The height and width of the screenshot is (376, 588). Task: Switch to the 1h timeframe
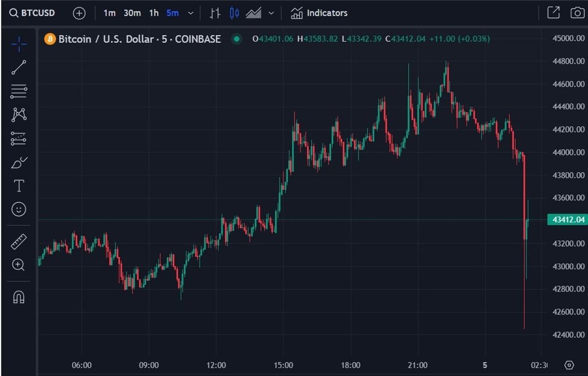click(x=154, y=13)
